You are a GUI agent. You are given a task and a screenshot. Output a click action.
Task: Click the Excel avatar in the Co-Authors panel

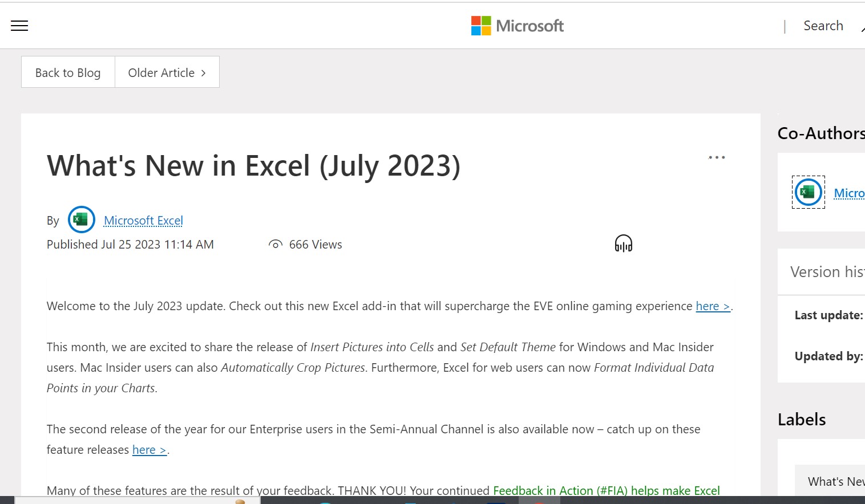808,192
